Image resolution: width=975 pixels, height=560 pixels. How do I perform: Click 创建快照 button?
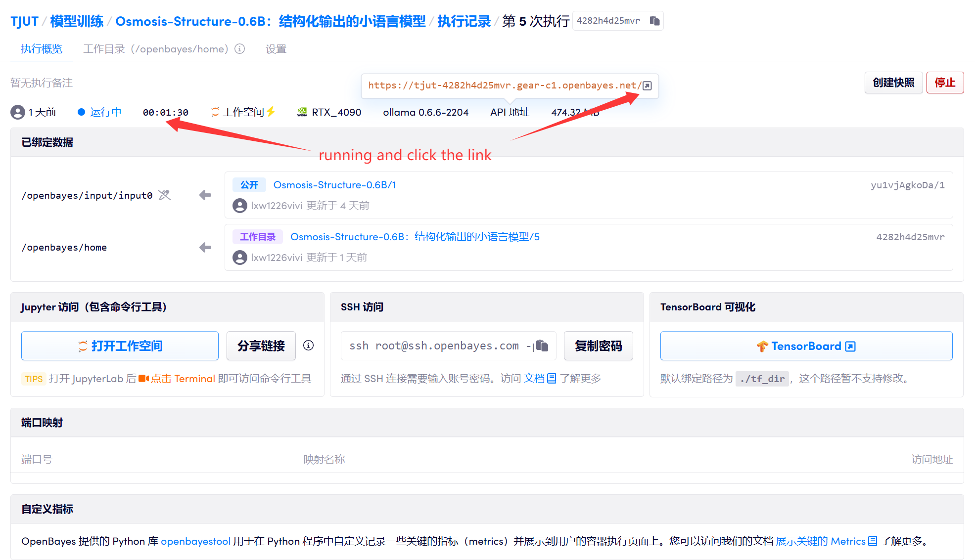pyautogui.click(x=893, y=83)
